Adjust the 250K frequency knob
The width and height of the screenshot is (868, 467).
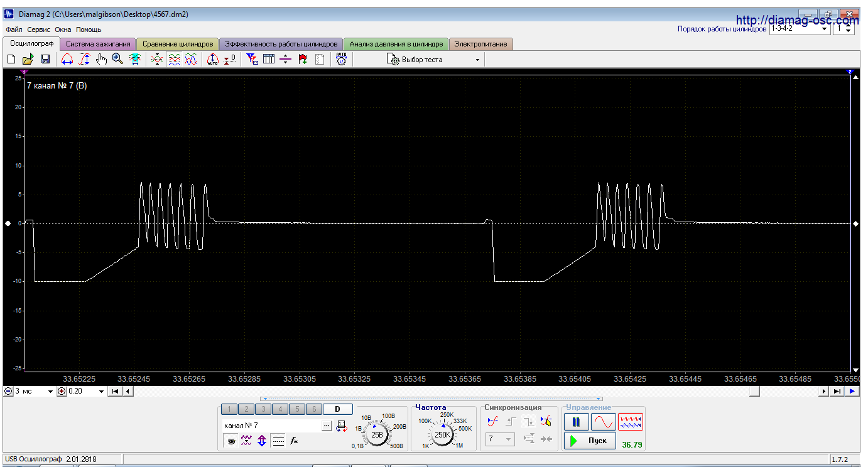(443, 434)
